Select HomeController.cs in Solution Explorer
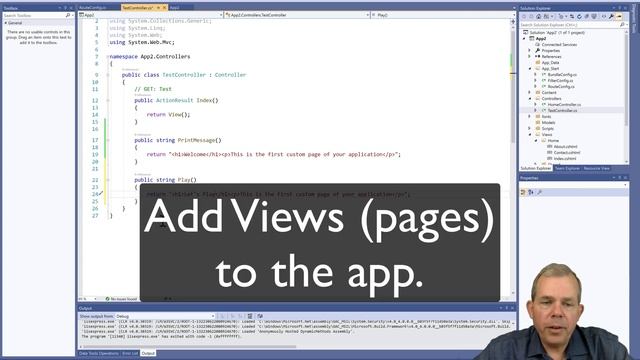The image size is (640, 360). click(564, 104)
